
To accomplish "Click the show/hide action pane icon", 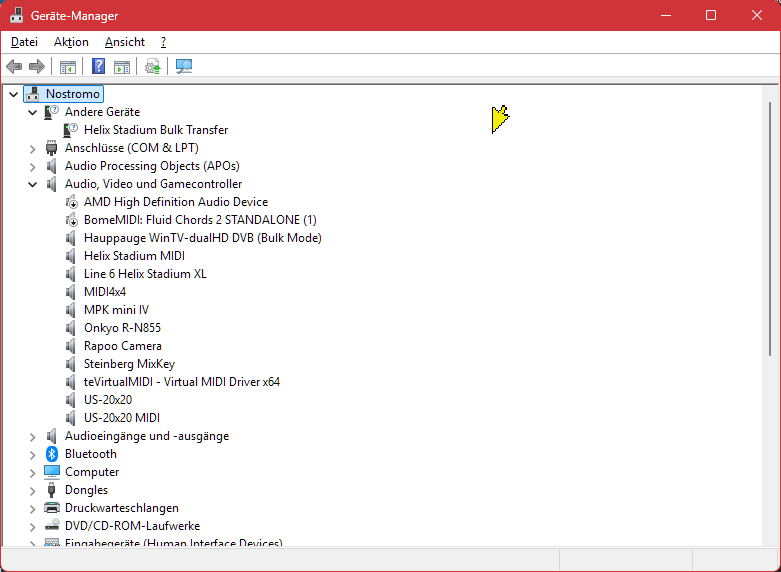I will tap(121, 67).
